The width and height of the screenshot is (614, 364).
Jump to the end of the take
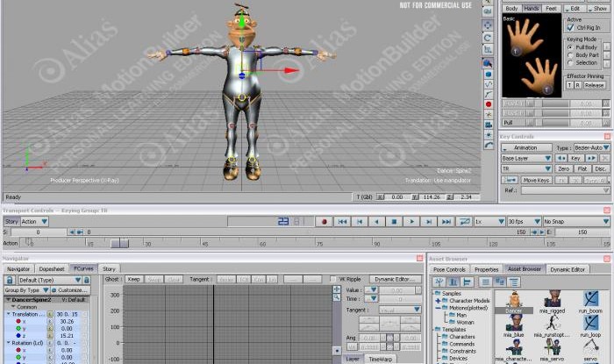click(446, 222)
